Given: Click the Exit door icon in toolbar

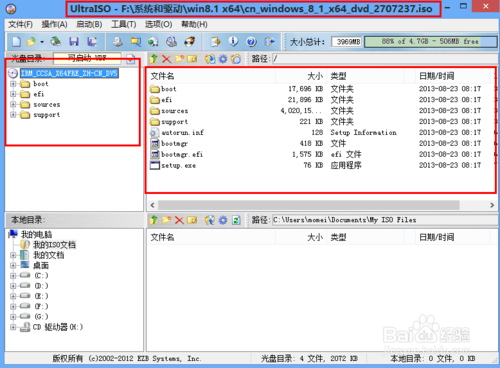Looking at the screenshot, I should pos(269,42).
